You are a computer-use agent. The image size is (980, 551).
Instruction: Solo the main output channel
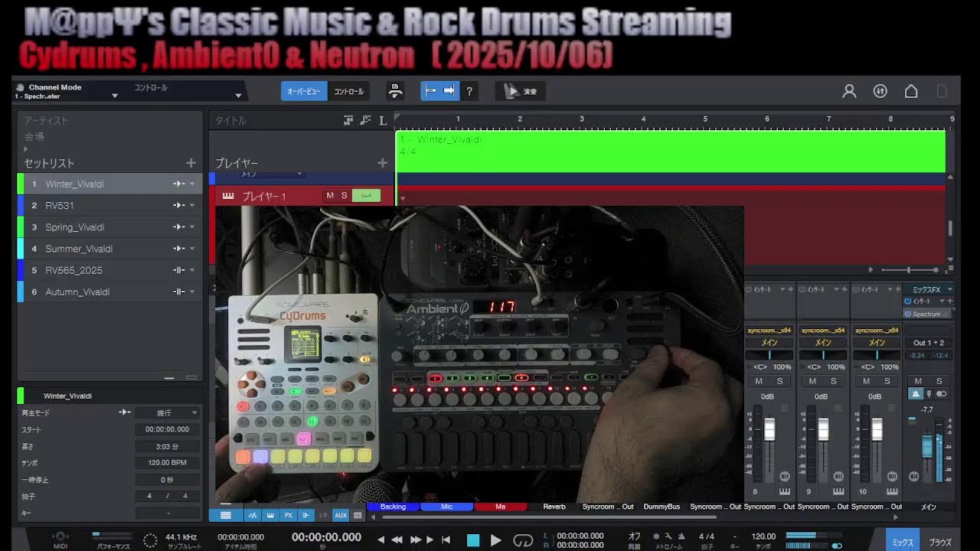[941, 381]
